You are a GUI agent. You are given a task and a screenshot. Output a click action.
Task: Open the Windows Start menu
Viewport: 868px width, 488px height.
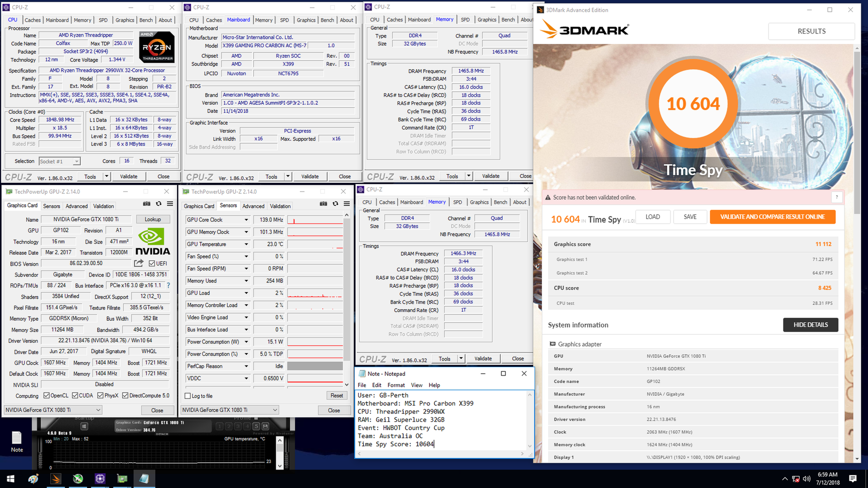pyautogui.click(x=11, y=479)
